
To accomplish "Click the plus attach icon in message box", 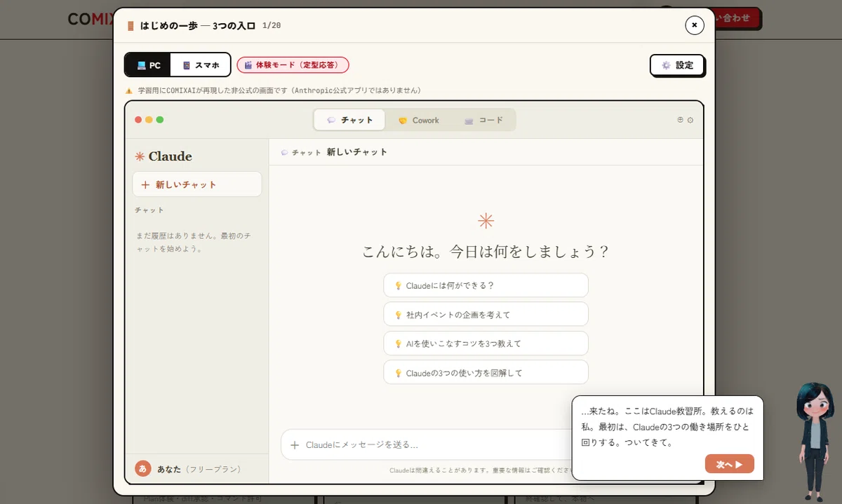I will (x=295, y=445).
